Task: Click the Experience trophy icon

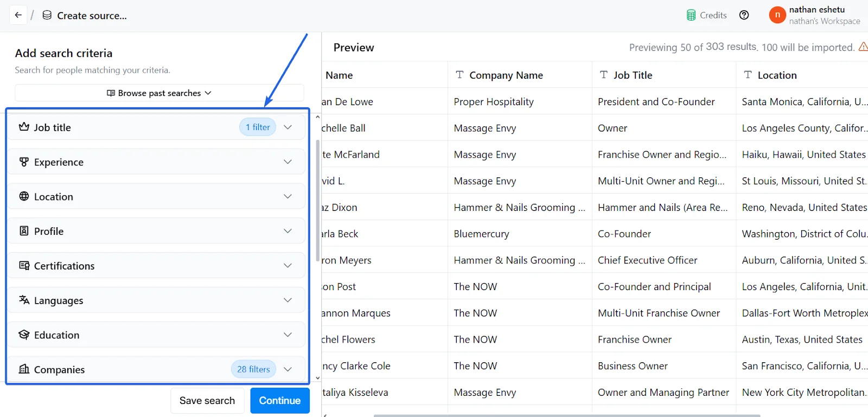Action: coord(24,162)
